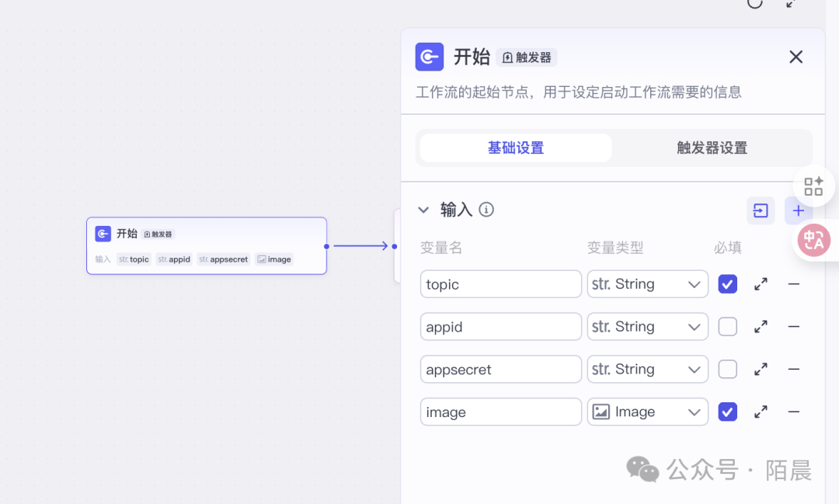This screenshot has height=504, width=839.
Task: Open type dropdown for topic variable
Action: (647, 284)
